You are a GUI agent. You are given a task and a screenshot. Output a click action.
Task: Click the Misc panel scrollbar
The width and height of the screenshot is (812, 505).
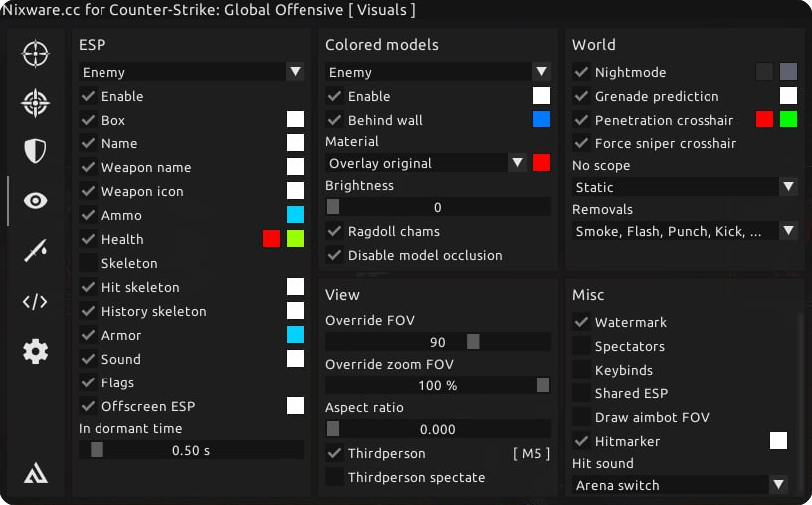click(x=801, y=402)
